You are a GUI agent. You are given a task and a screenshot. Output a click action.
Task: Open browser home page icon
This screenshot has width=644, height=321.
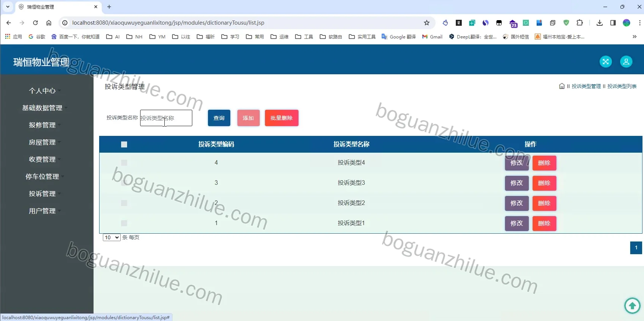[49, 23]
